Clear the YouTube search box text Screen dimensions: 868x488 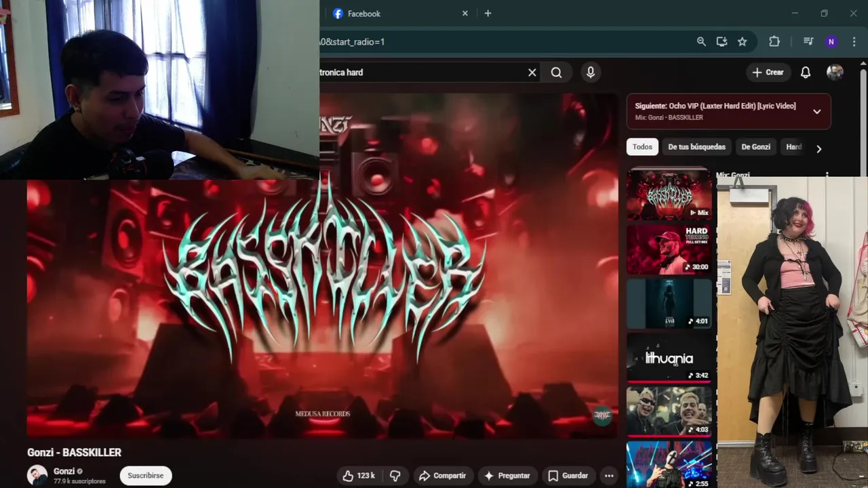532,73
